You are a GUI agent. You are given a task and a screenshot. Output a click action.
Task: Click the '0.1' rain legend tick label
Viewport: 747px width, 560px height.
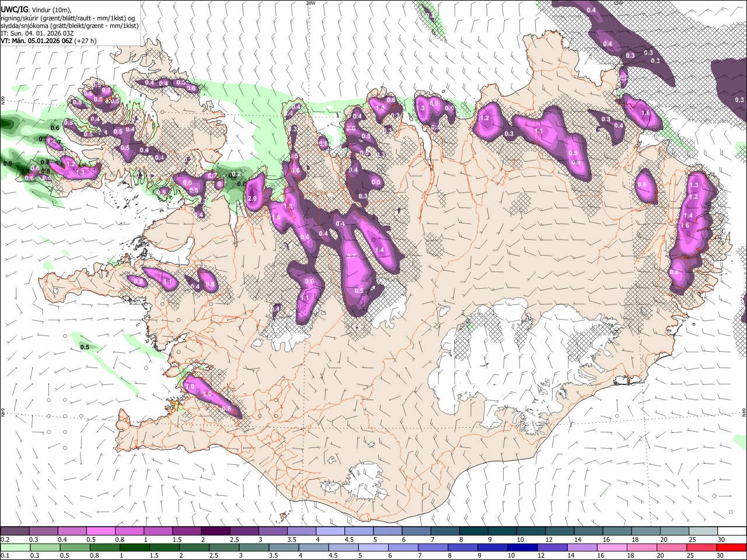click(x=5, y=556)
